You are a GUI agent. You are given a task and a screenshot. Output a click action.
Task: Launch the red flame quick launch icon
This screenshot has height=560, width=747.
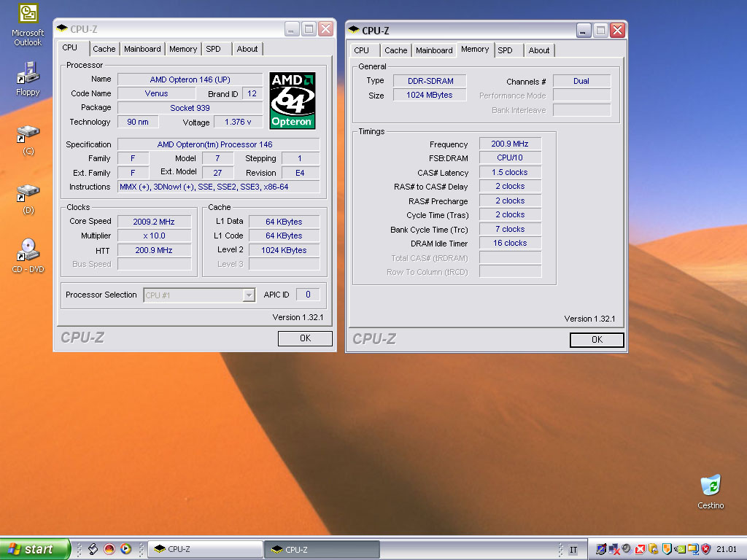pos(109,549)
